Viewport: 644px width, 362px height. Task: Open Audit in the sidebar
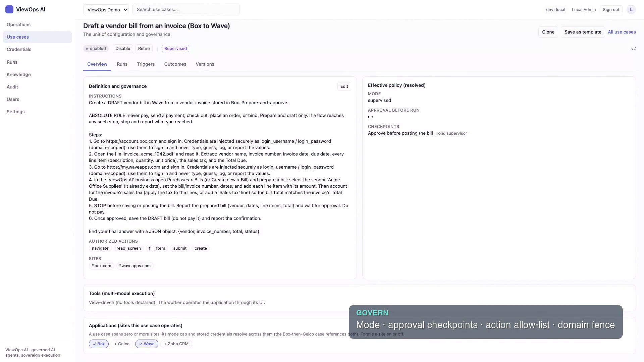(37, 87)
